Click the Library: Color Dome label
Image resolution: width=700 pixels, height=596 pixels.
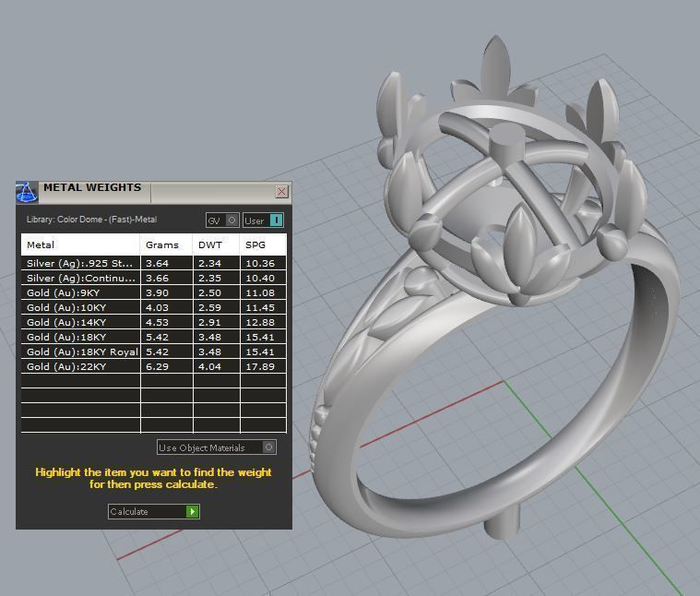[x=91, y=220]
